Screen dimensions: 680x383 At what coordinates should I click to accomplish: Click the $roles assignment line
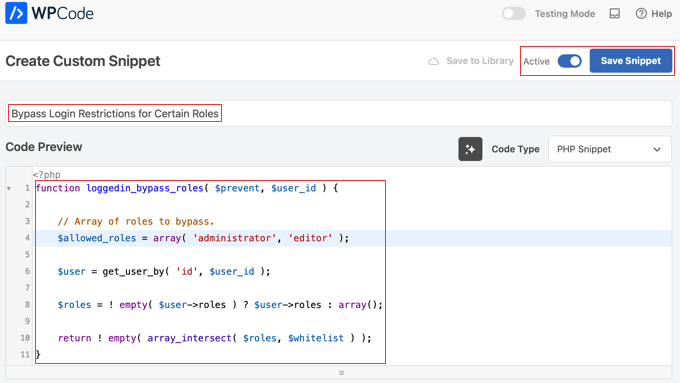(x=220, y=305)
